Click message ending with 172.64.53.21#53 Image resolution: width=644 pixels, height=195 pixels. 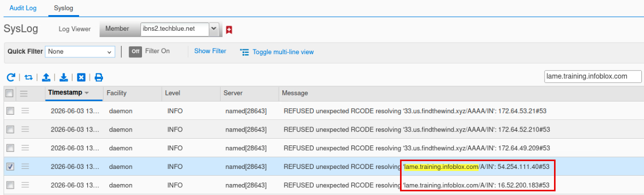[x=415, y=111]
